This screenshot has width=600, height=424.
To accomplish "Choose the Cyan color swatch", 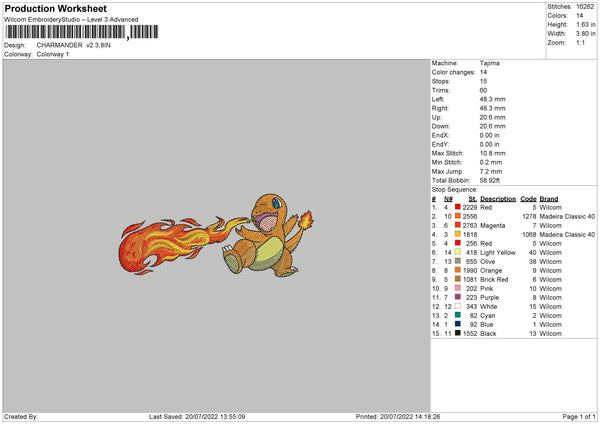I will tap(458, 315).
